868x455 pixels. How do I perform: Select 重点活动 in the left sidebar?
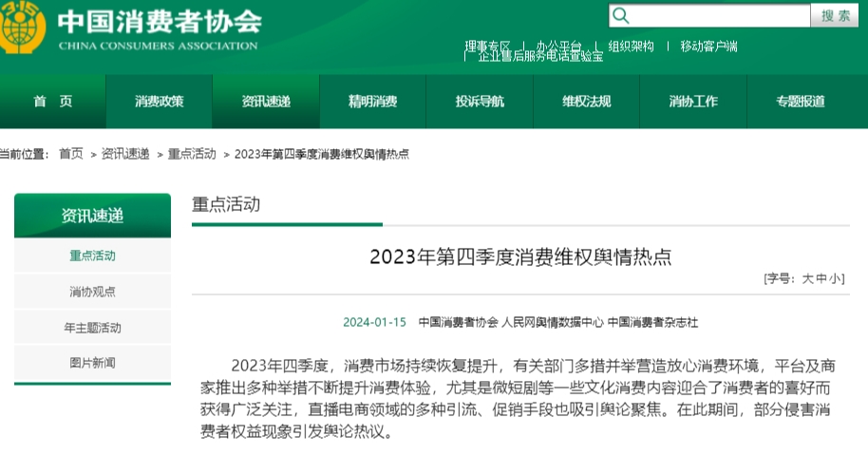coord(92,256)
